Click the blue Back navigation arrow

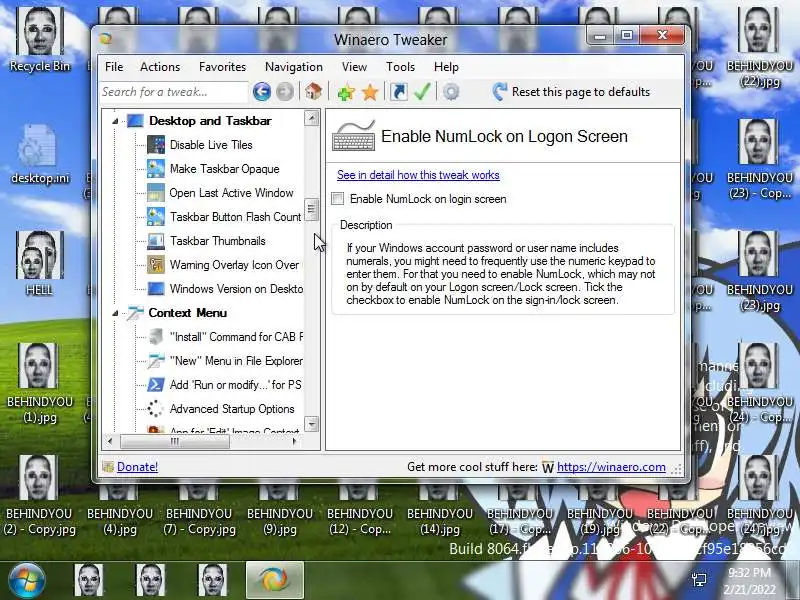coord(262,92)
